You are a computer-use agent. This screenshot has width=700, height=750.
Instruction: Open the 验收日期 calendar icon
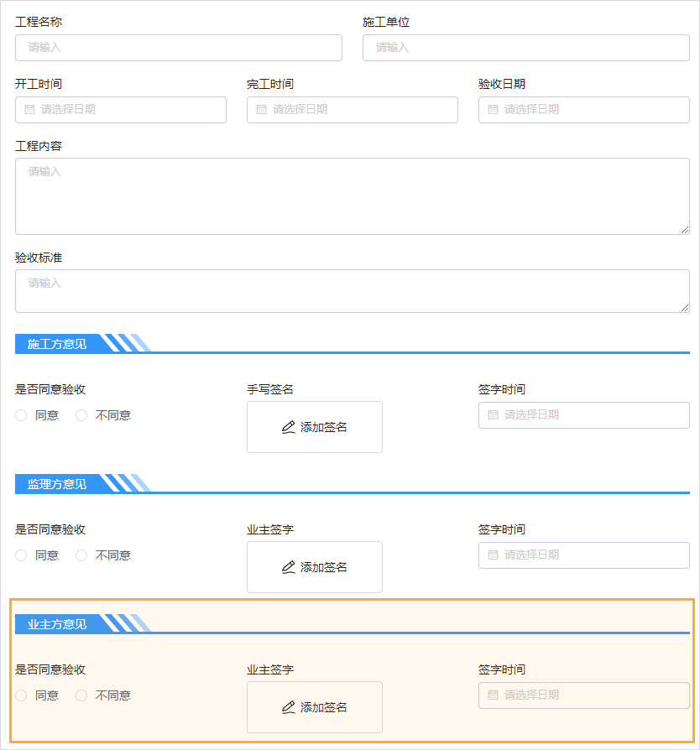coord(493,109)
